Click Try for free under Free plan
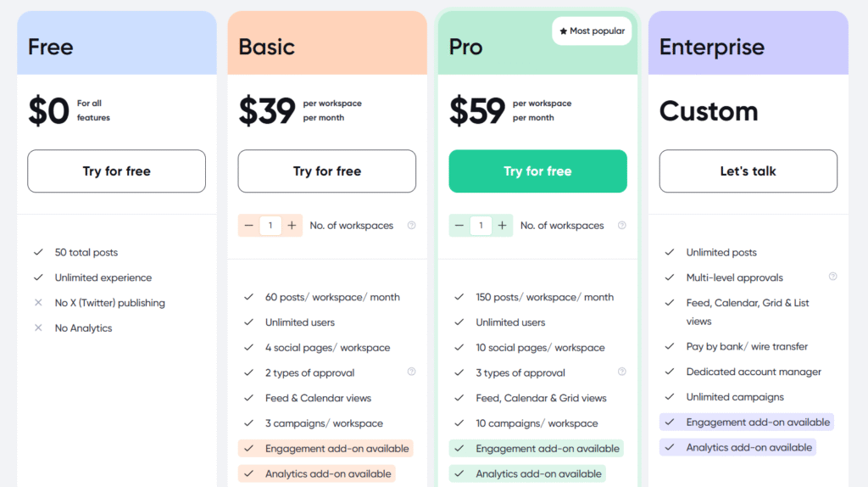The height and width of the screenshot is (487, 868). click(x=116, y=171)
